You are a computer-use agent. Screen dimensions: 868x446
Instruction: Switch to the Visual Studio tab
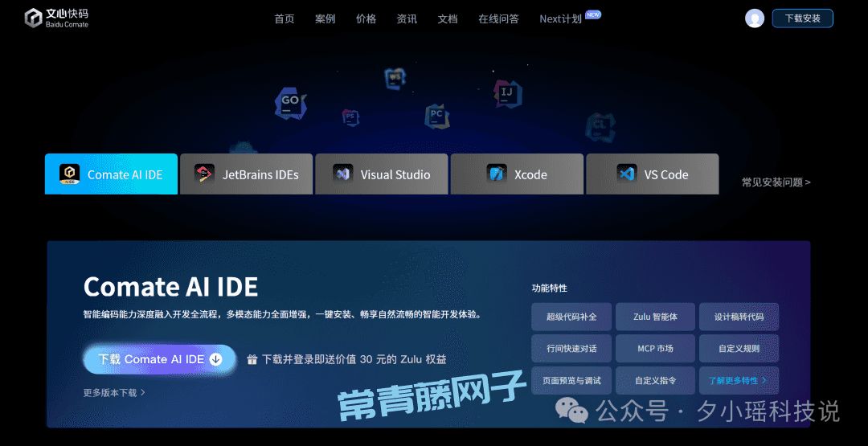(x=382, y=174)
